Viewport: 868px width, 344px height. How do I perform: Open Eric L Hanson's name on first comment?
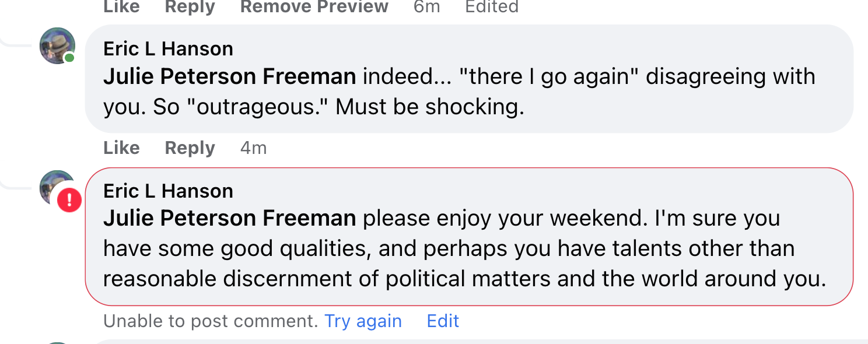[168, 49]
